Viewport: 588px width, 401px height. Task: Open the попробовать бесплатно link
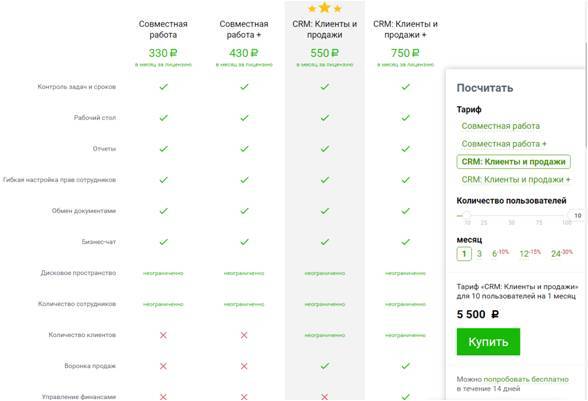point(526,379)
